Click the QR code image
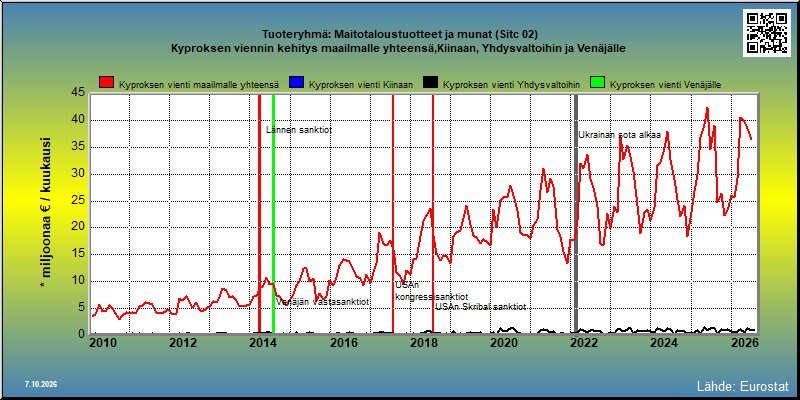This screenshot has height=400, width=800. click(766, 33)
